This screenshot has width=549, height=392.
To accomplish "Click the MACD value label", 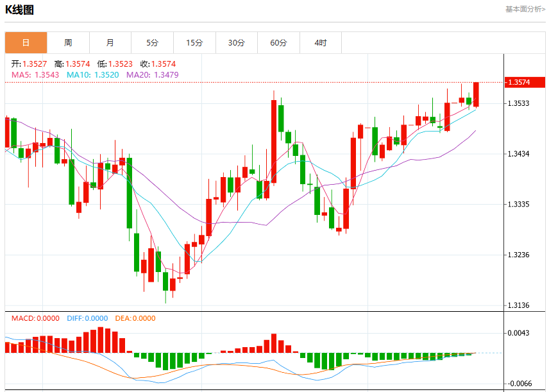I will coord(35,318).
